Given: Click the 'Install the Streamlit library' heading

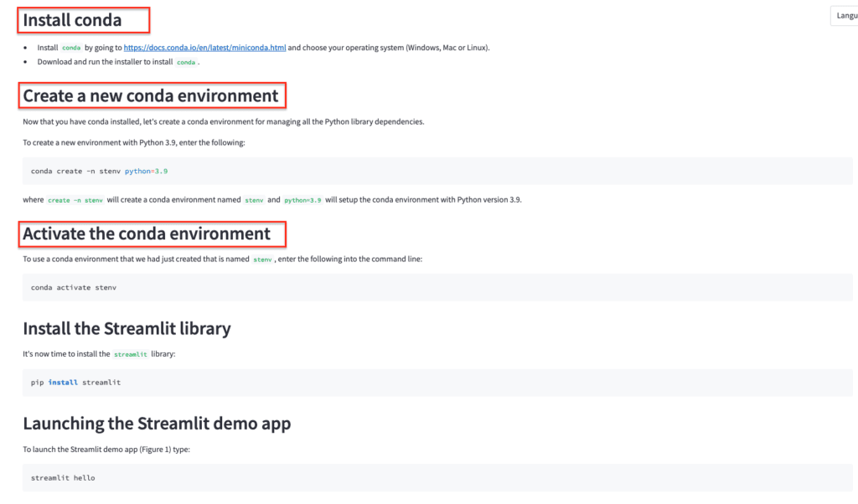Looking at the screenshot, I should point(127,328).
